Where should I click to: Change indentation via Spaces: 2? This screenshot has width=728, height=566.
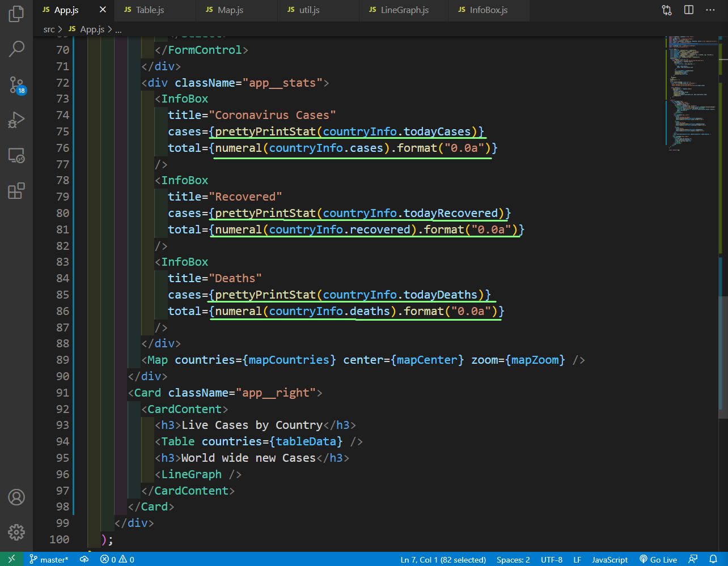click(x=513, y=559)
